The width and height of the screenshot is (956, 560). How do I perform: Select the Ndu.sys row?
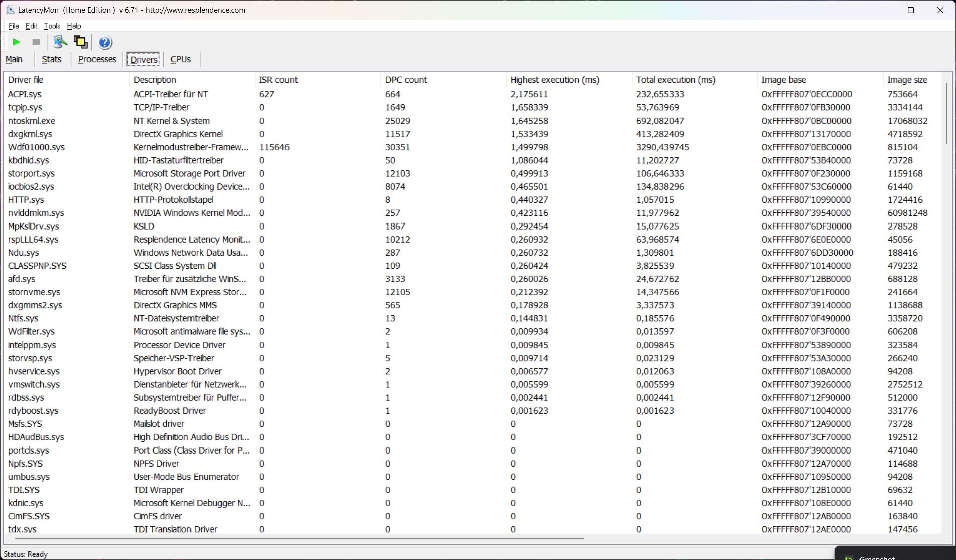point(472,253)
